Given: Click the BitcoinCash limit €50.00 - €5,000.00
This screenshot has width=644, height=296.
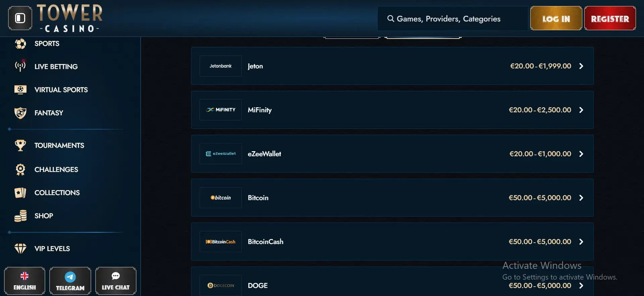Looking at the screenshot, I should coord(540,242).
